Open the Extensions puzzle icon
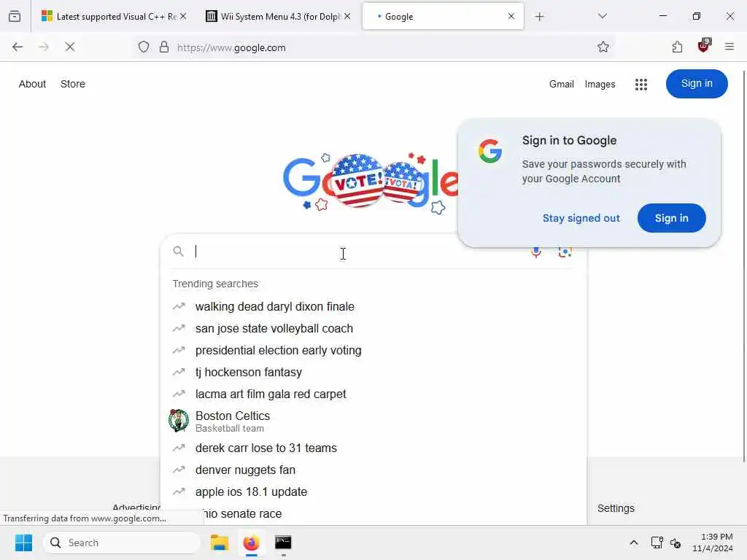The image size is (747, 560). pos(677,47)
